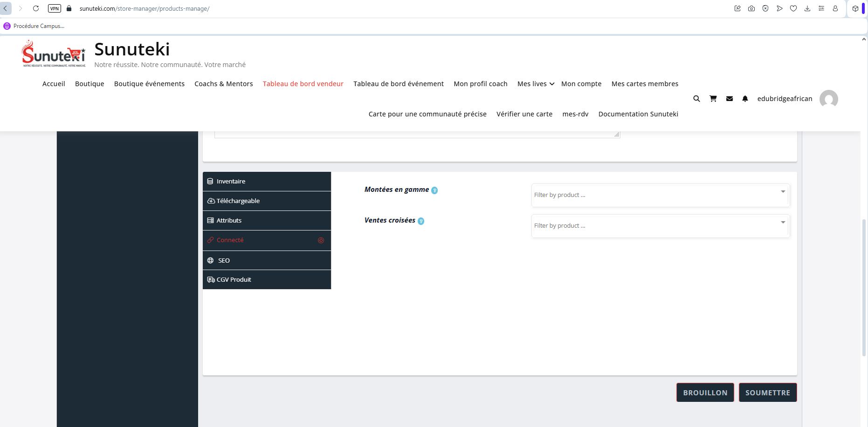Toggle the VPN badge in address bar
The height and width of the screenshot is (427, 868).
pyautogui.click(x=55, y=8)
